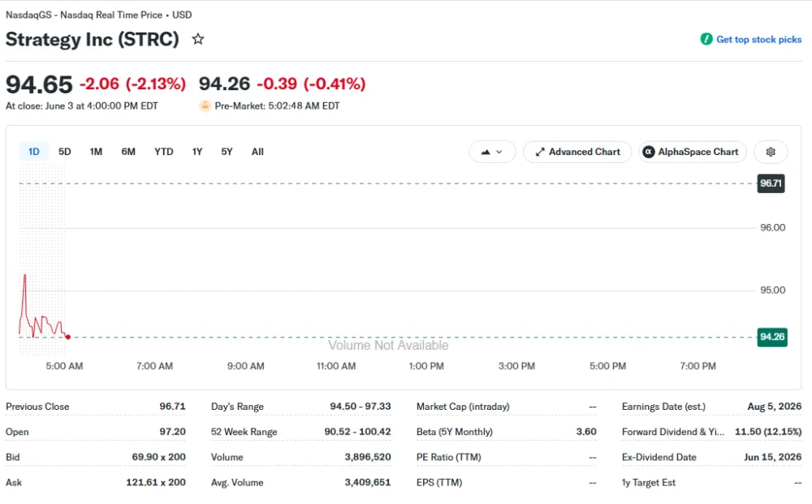Viewport: 812px width, 504px height.
Task: Click the Ask value 121.61 x 200
Action: pyautogui.click(x=156, y=482)
